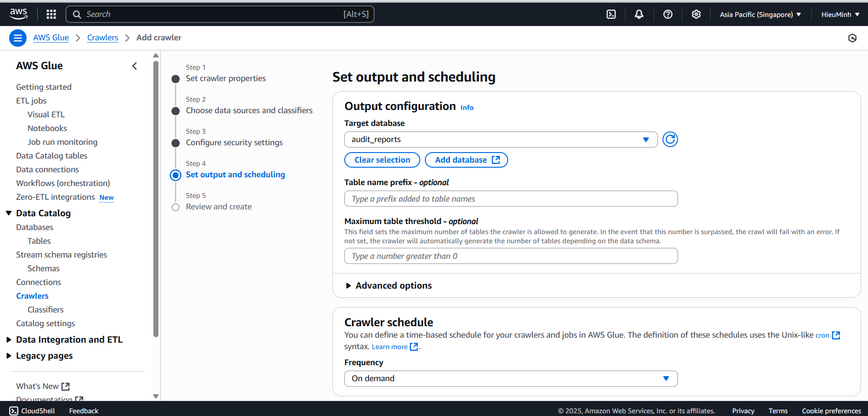Click the cron syntax link
Viewport: 868px width, 416px height.
[x=822, y=335]
